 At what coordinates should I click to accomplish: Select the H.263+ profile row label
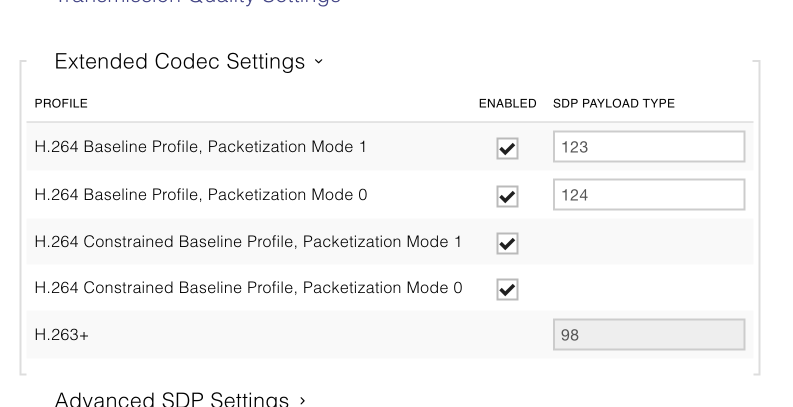pyautogui.click(x=61, y=335)
